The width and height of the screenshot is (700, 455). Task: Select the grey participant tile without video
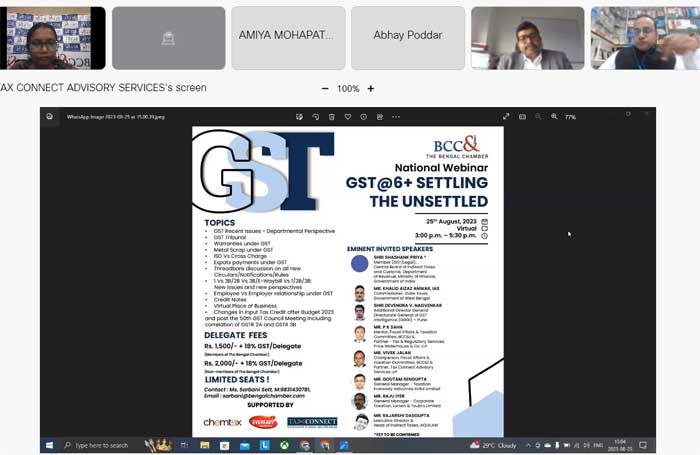(168, 38)
